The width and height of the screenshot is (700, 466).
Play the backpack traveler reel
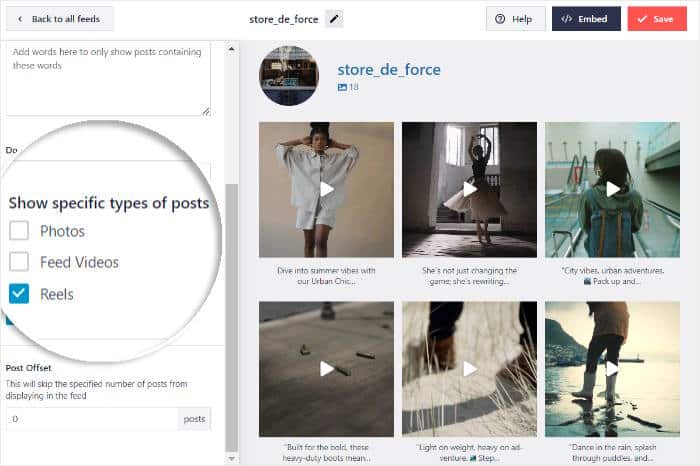[x=612, y=189]
